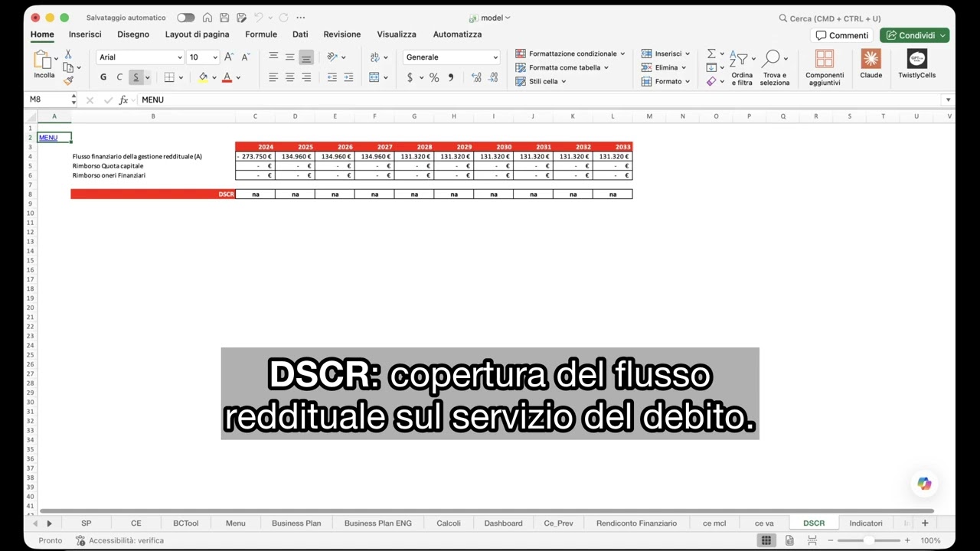Image resolution: width=980 pixels, height=551 pixels.
Task: Click the AutoSum sigma icon
Action: 711,54
